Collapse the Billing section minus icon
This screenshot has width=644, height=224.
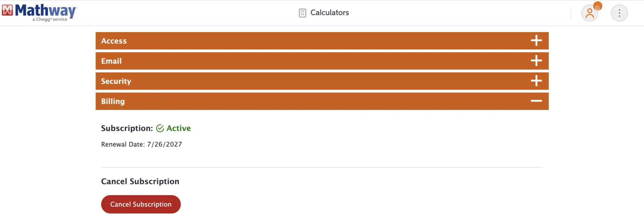pyautogui.click(x=536, y=101)
